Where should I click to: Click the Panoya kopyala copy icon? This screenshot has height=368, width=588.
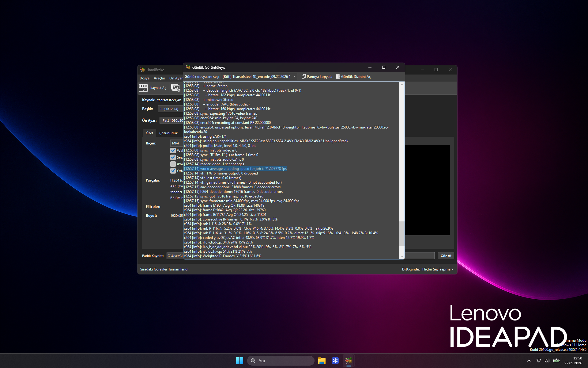coord(303,77)
